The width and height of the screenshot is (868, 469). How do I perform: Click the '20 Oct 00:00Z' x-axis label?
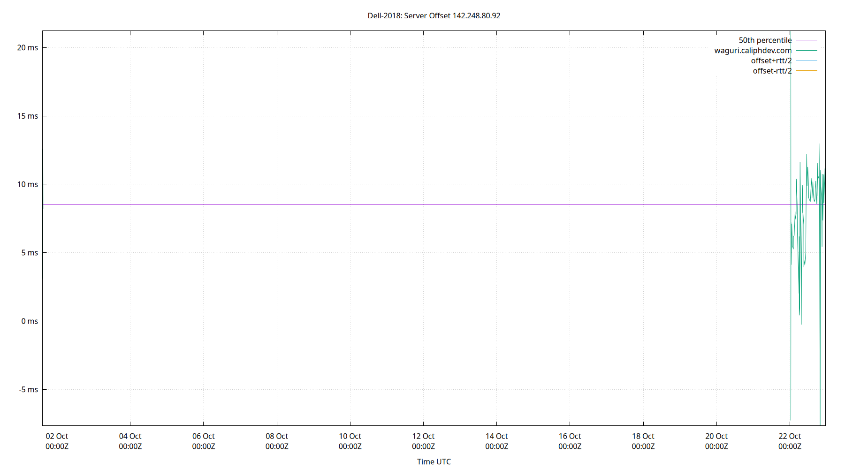point(716,441)
